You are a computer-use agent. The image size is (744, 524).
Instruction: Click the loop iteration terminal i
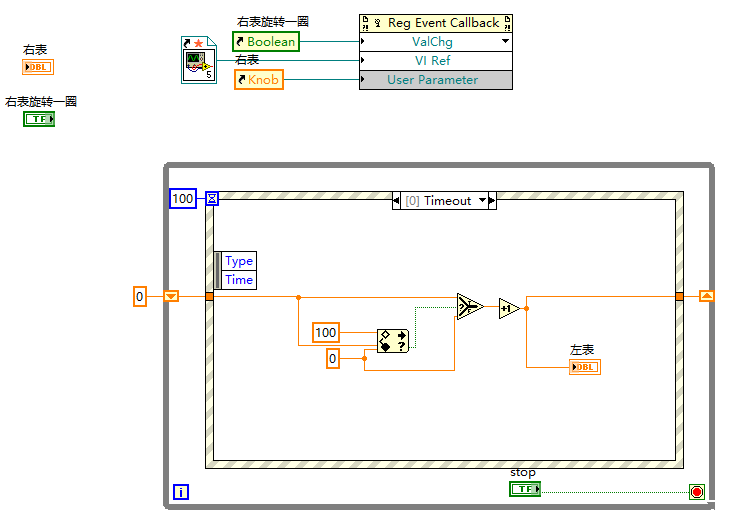tap(181, 492)
